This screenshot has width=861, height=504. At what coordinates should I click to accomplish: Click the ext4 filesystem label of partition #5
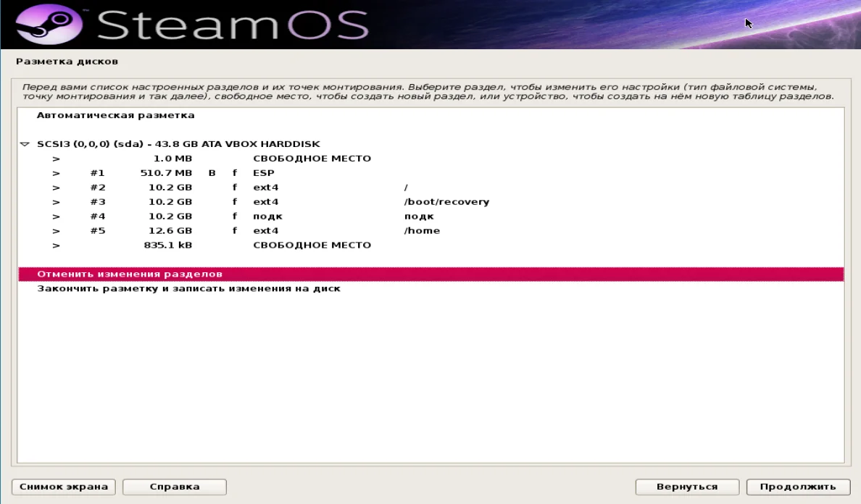pyautogui.click(x=266, y=231)
